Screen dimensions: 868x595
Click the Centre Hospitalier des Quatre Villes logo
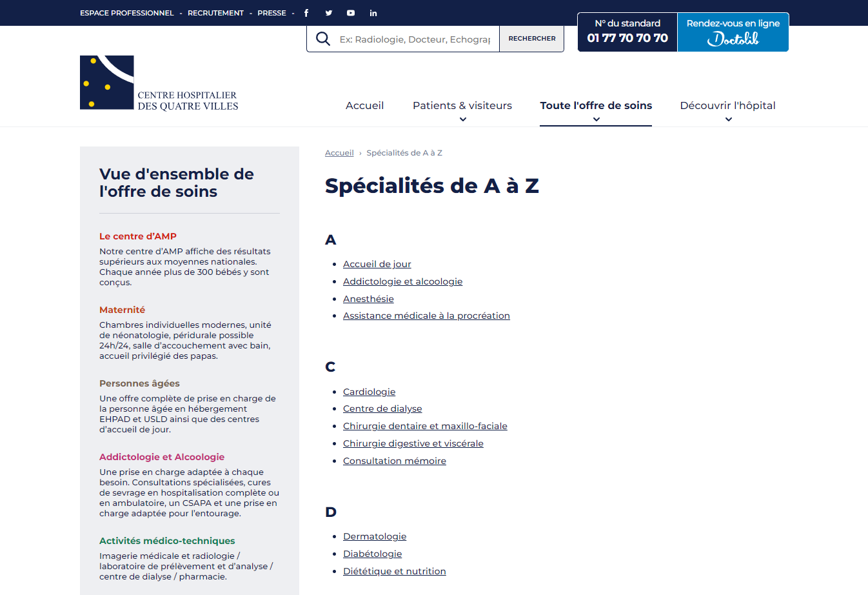pyautogui.click(x=159, y=83)
